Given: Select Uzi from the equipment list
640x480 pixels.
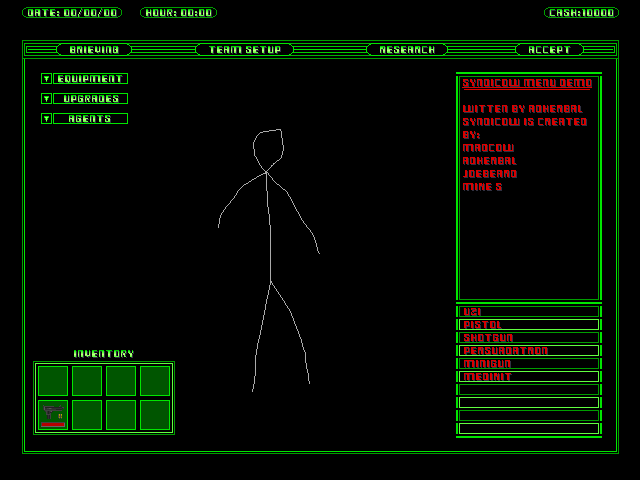Looking at the screenshot, I should [x=529, y=312].
